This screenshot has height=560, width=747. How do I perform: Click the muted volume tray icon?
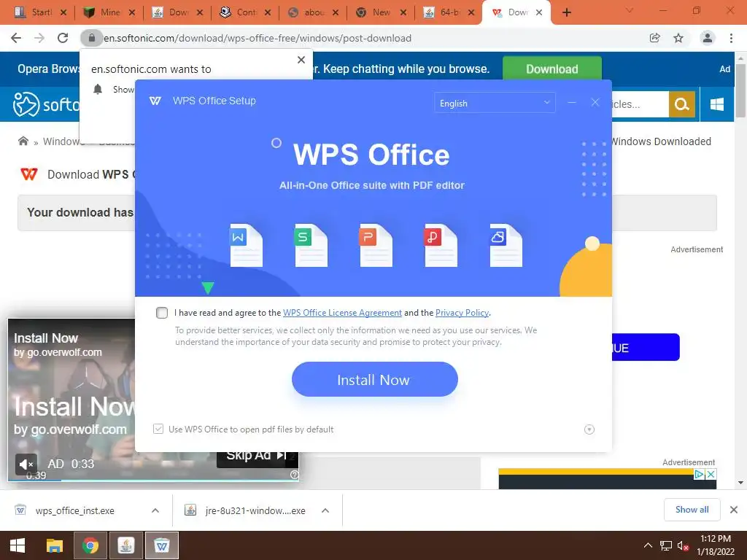pyautogui.click(x=683, y=545)
